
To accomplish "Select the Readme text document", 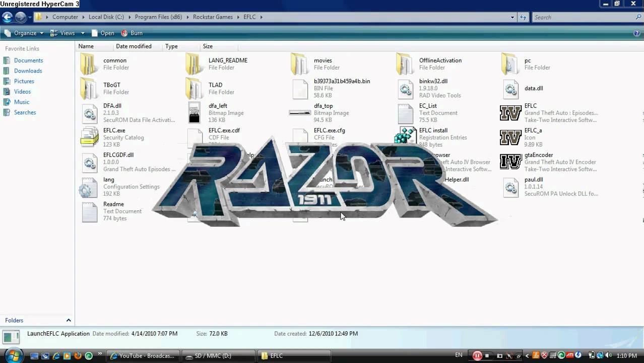I will coord(111,212).
